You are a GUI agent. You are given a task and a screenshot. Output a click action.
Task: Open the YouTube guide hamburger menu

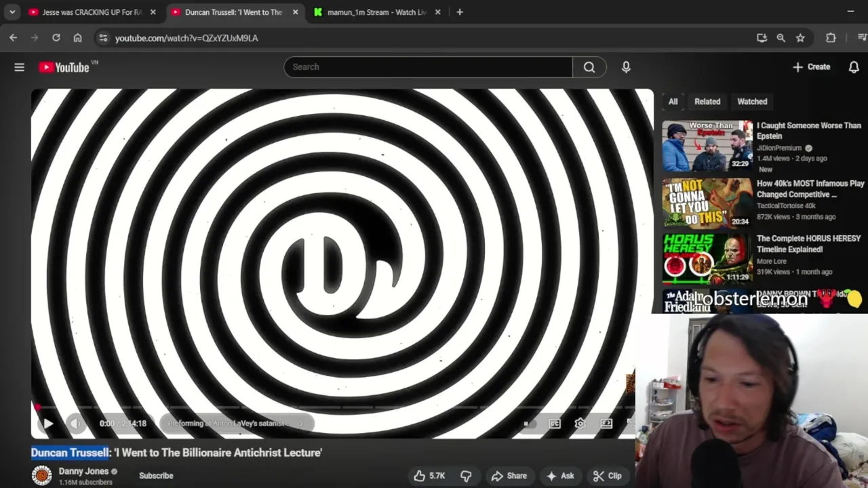coord(19,67)
